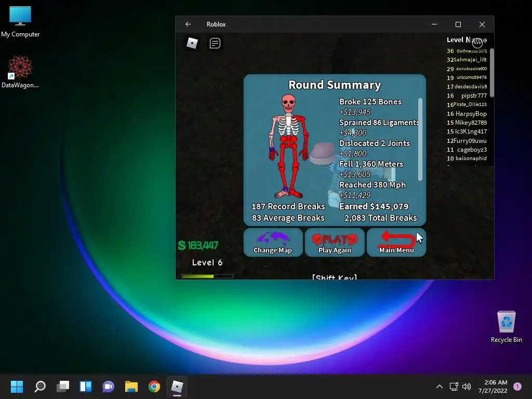Click the Round Summary heading
Screen dimensions: 532x399
[335, 85]
